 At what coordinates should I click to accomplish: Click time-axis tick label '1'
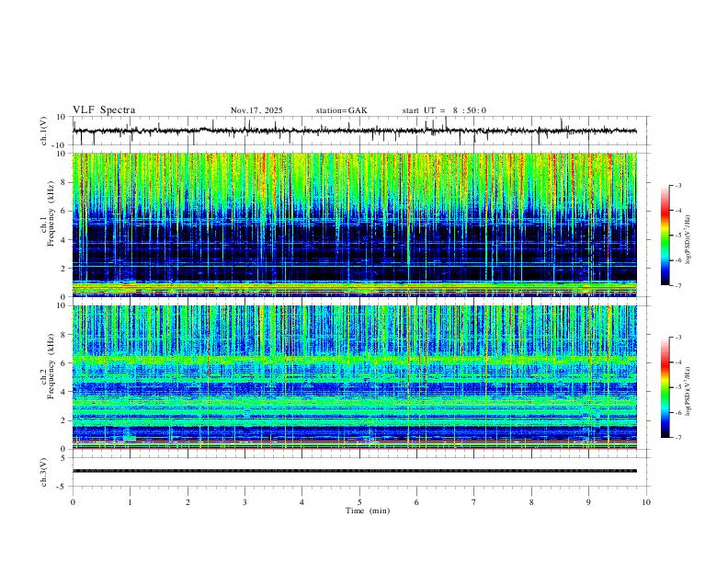pyautogui.click(x=130, y=502)
